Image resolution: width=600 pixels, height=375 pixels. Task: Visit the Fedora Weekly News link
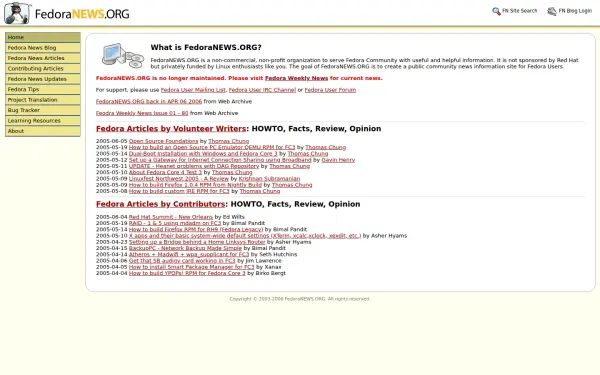click(x=296, y=78)
